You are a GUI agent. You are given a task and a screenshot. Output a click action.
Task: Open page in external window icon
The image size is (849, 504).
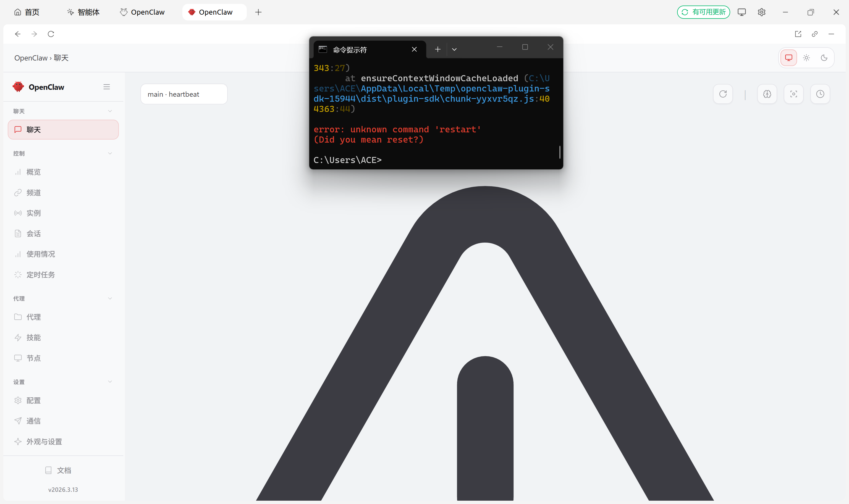click(798, 34)
